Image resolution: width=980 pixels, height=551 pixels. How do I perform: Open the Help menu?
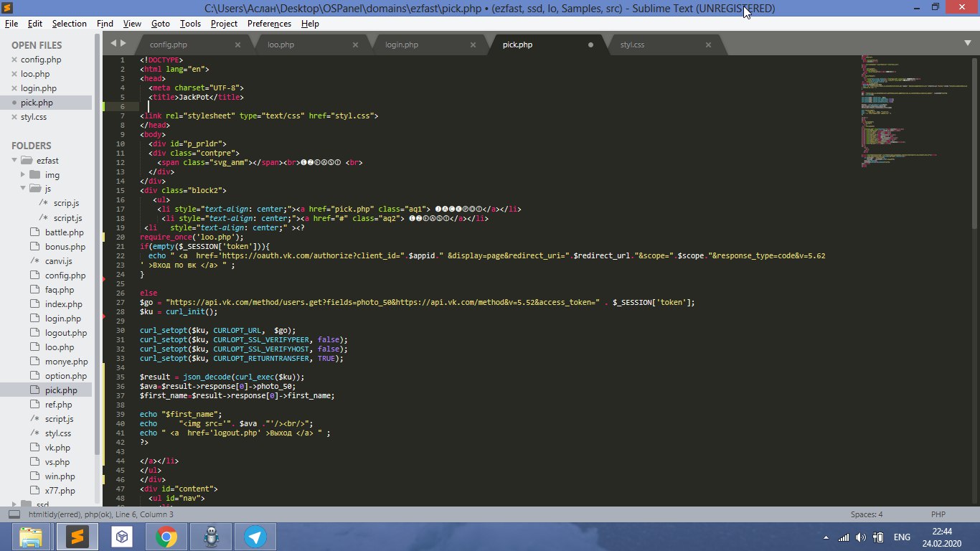point(310,24)
